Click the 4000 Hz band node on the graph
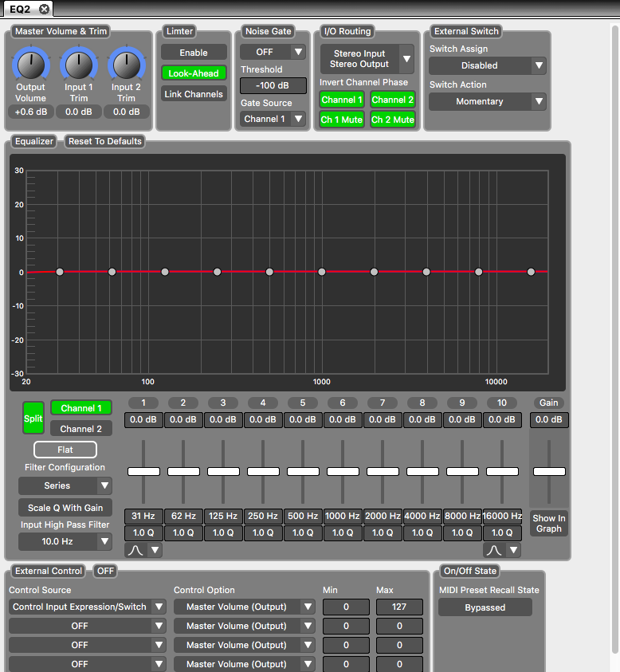This screenshot has height=672, width=620. point(426,272)
